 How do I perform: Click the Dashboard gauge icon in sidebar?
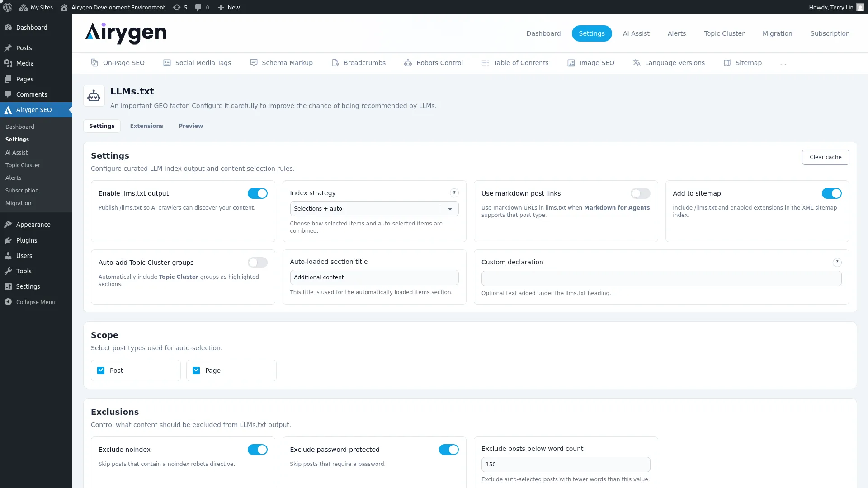(x=8, y=28)
